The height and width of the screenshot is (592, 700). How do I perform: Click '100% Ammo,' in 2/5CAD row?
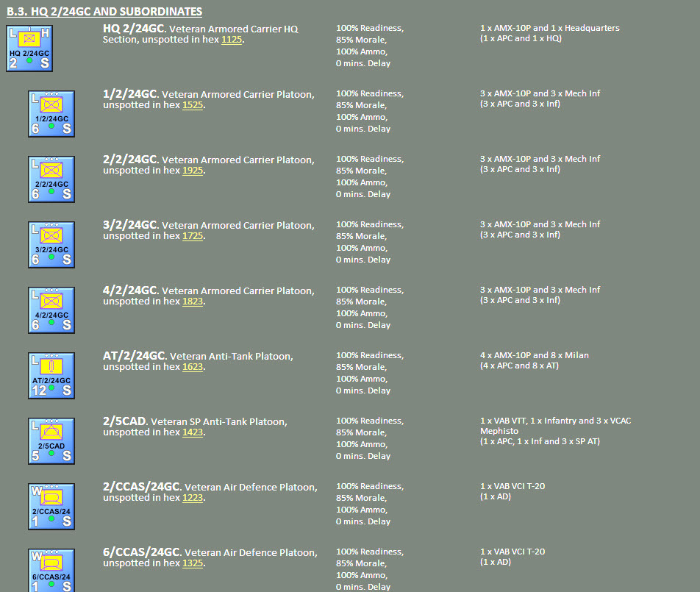pos(362,444)
